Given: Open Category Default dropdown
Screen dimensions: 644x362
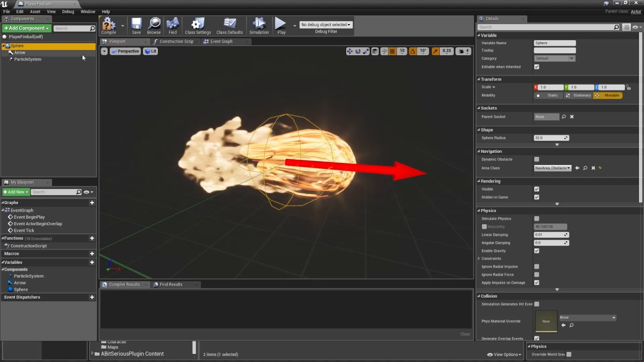Looking at the screenshot, I should coord(554,58).
